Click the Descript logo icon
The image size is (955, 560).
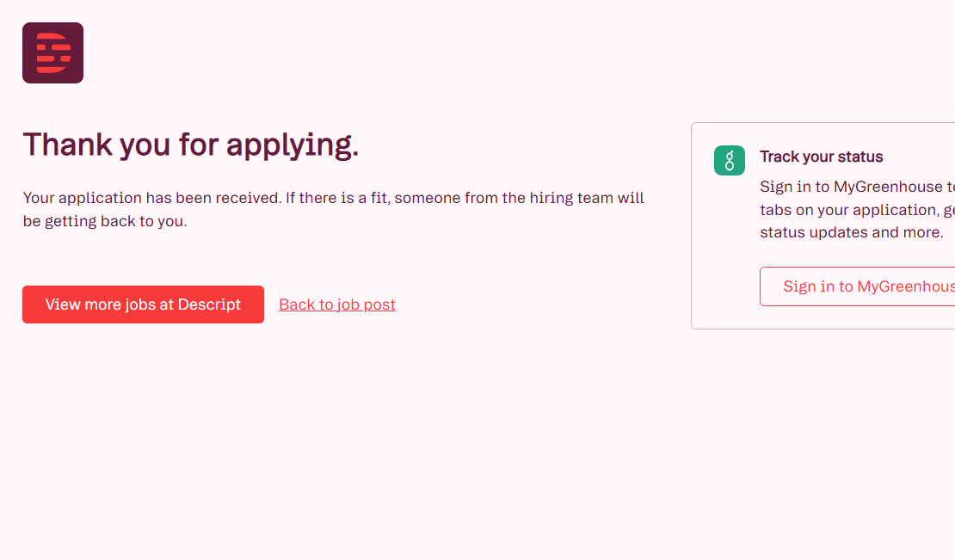coord(52,53)
